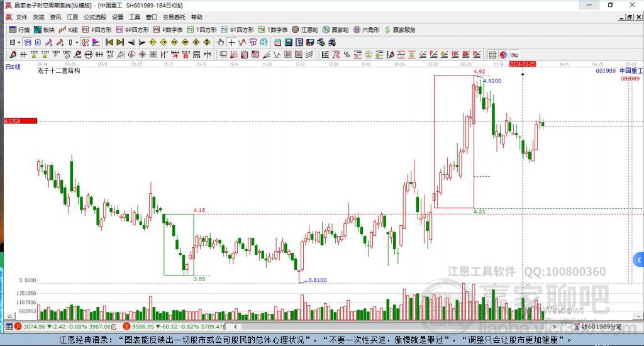
Task: Click the 日K线 label on chart
Action: 13,67
